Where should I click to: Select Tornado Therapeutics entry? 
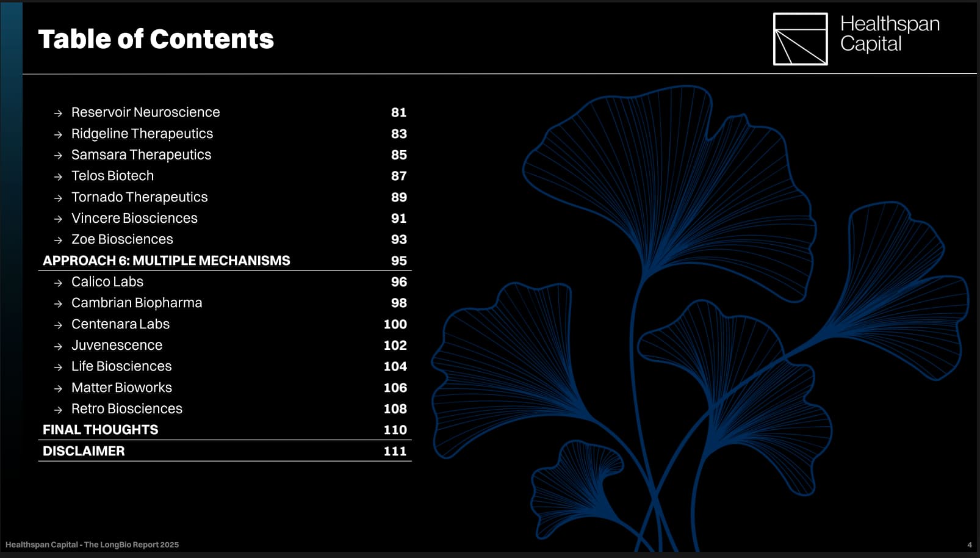pos(139,197)
